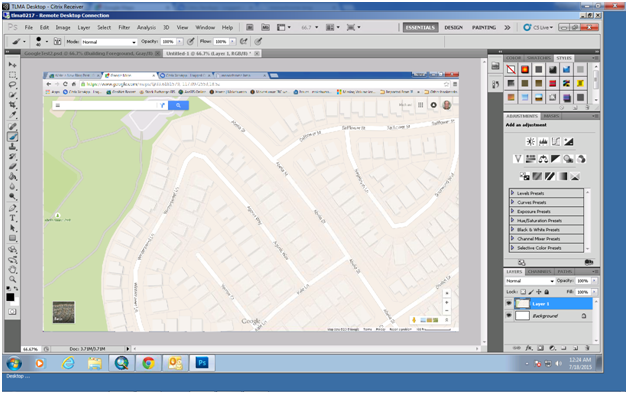
Task: Toggle lock transparent pixels
Action: [x=523, y=292]
